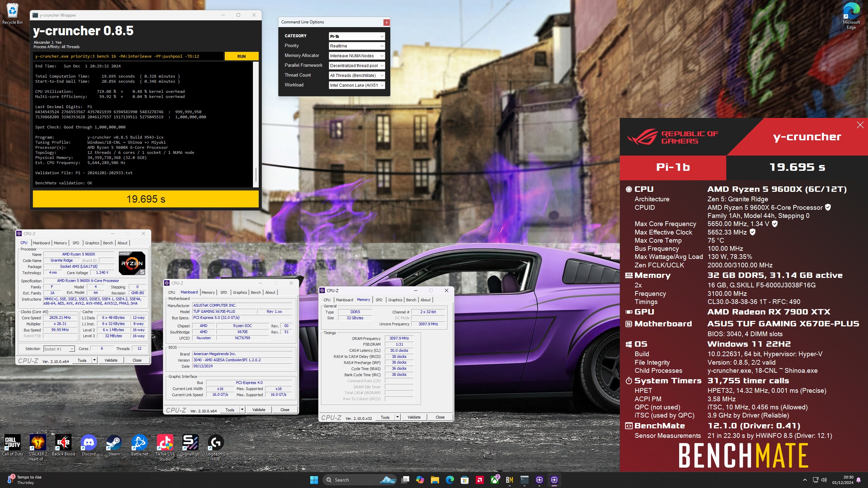Open the Microsoft Edge desktop shortcut
The width and height of the screenshot is (868, 488).
point(851,16)
